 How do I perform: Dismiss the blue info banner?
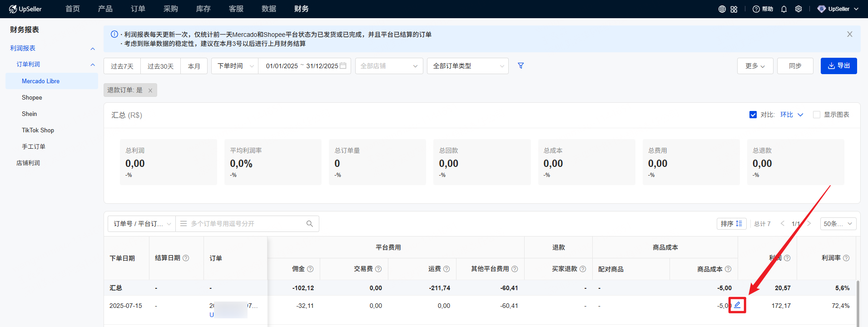point(849,34)
